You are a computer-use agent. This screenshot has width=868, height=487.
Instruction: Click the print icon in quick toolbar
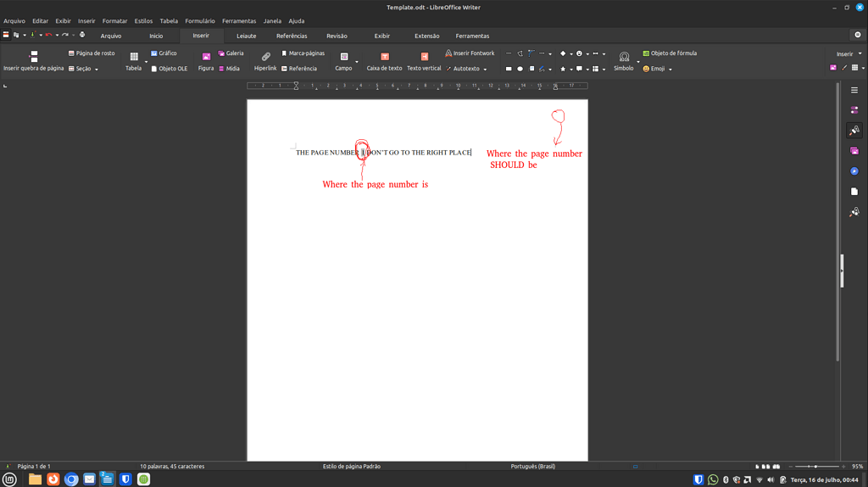click(x=82, y=35)
